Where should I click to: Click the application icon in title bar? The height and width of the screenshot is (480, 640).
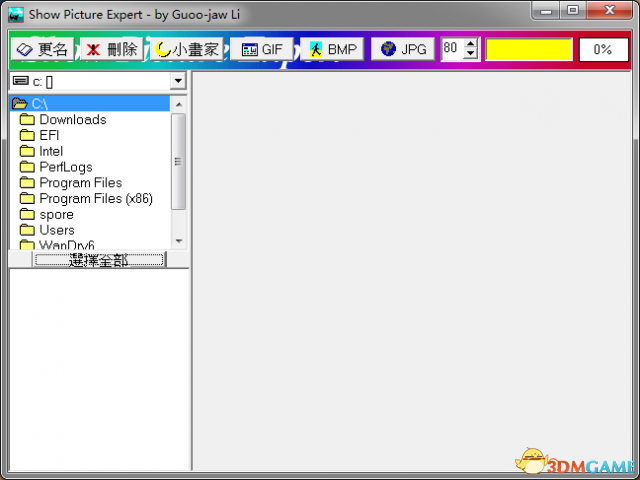[x=16, y=15]
